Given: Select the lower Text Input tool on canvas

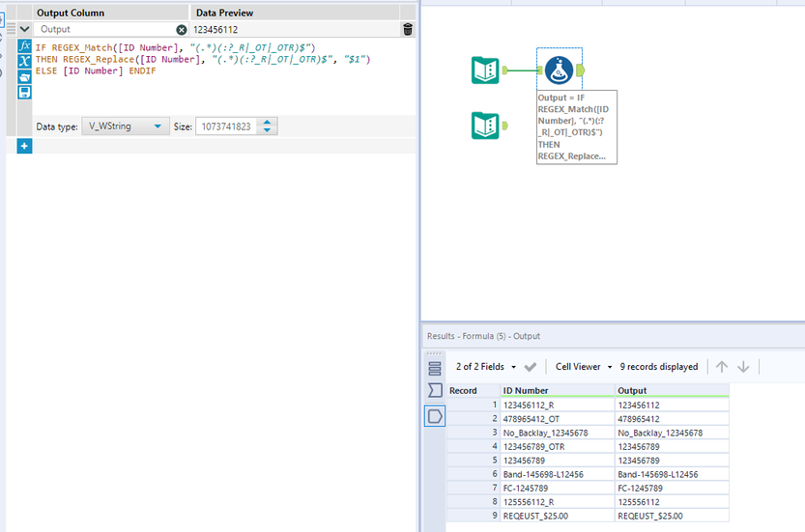Looking at the screenshot, I should (x=485, y=126).
